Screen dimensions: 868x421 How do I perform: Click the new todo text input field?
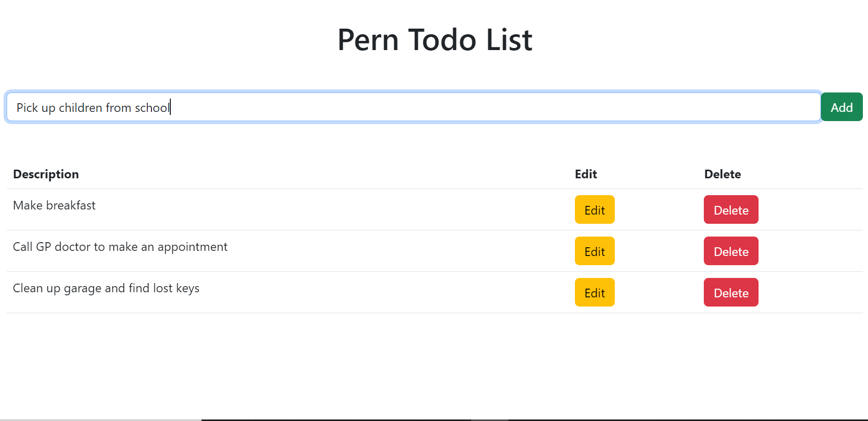pos(460,107)
